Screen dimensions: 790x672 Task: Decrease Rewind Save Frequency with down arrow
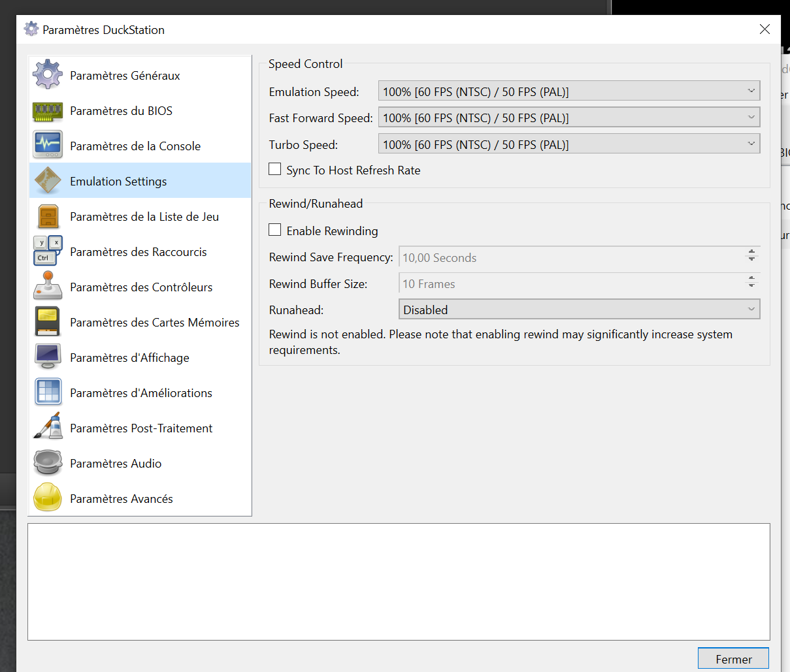(x=751, y=260)
